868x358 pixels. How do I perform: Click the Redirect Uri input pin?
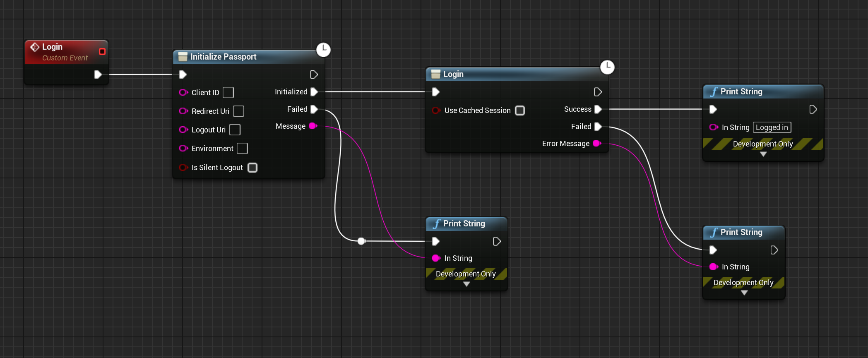[183, 111]
